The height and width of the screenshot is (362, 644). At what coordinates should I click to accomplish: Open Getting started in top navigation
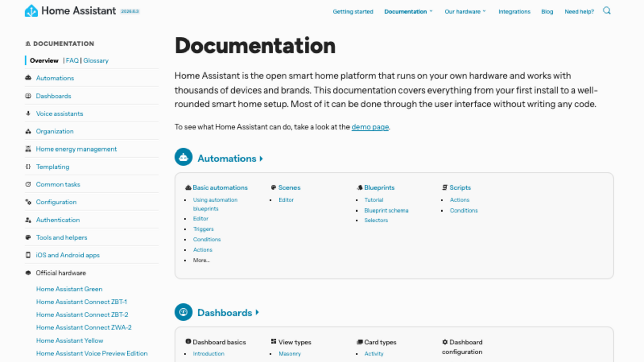[x=353, y=12]
